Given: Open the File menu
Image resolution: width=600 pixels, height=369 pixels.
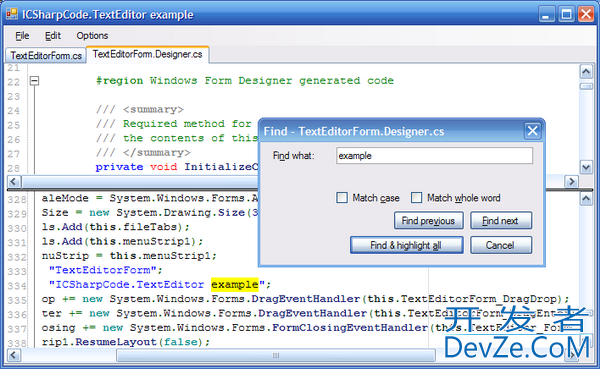Looking at the screenshot, I should point(22,36).
